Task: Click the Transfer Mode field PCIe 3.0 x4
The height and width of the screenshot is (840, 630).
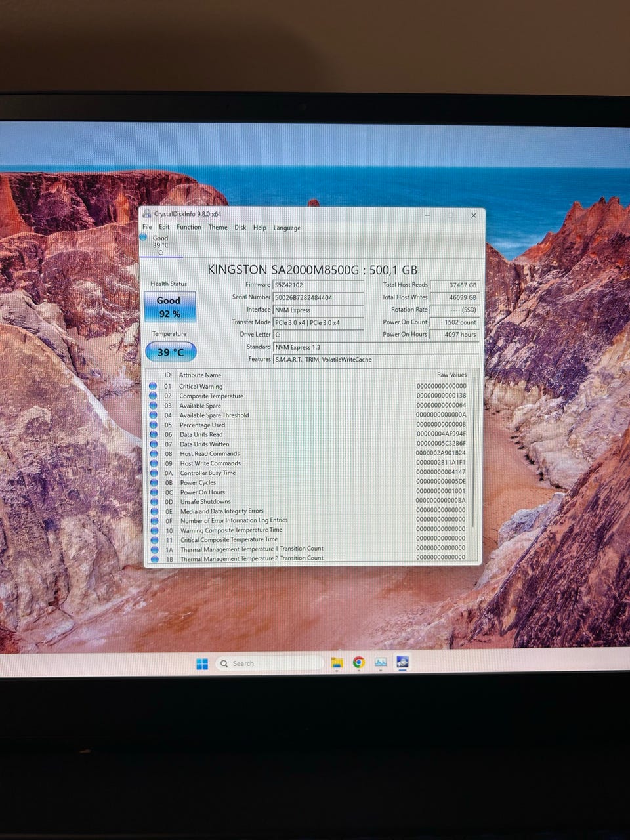Action: click(x=318, y=322)
